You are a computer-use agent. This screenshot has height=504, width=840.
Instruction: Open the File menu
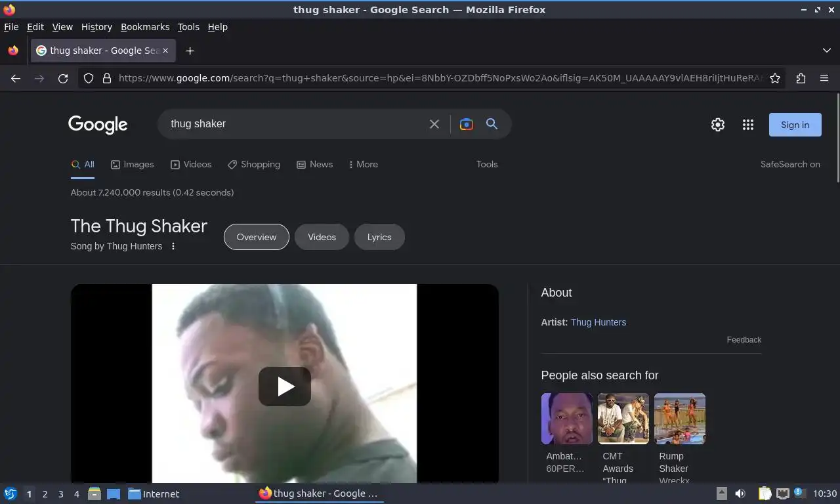tap(11, 27)
